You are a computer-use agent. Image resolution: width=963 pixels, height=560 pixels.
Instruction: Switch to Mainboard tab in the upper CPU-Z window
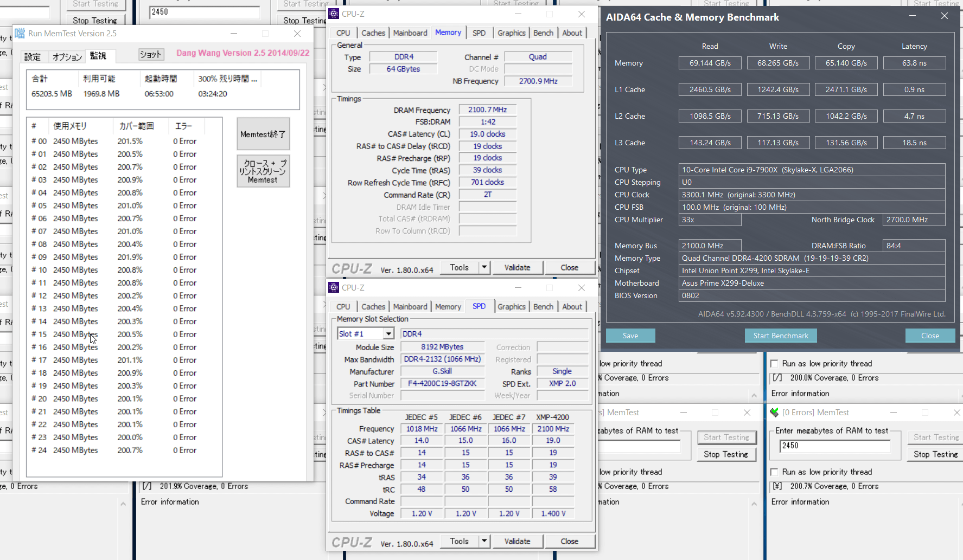[410, 33]
